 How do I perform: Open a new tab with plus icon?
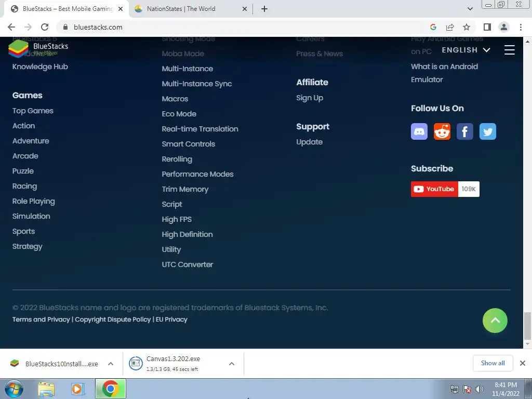pyautogui.click(x=264, y=9)
